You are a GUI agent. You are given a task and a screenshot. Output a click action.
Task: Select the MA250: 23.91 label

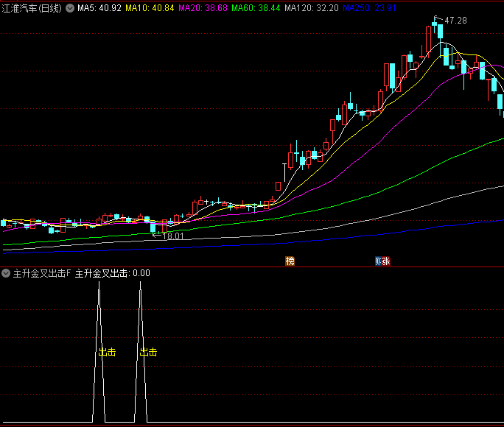point(369,8)
